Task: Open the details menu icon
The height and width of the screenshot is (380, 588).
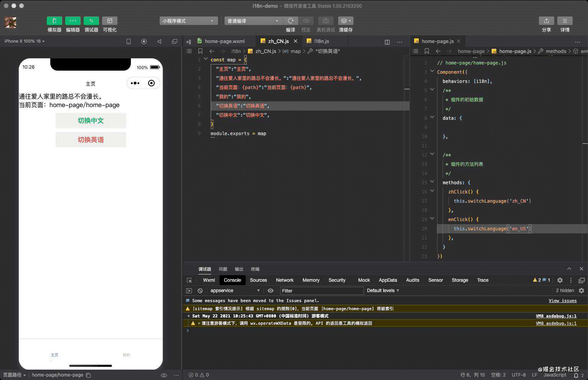Action: pyautogui.click(x=565, y=21)
